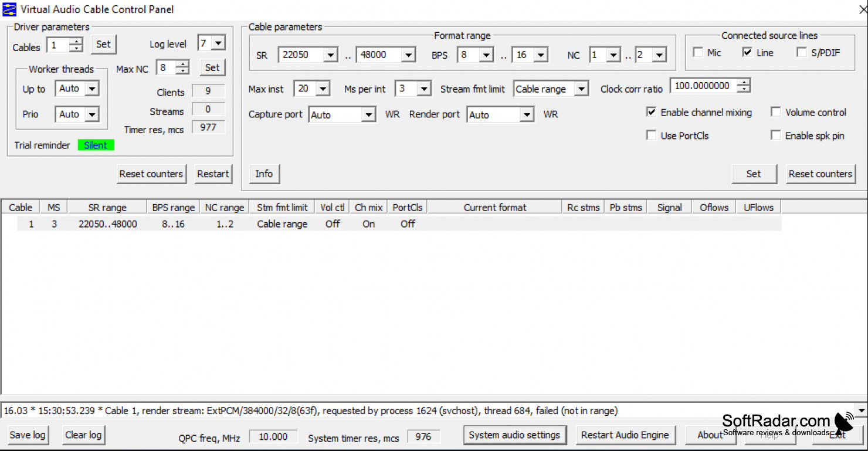The image size is (868, 451).
Task: Click Reset counters in Driver parameters
Action: (x=151, y=174)
